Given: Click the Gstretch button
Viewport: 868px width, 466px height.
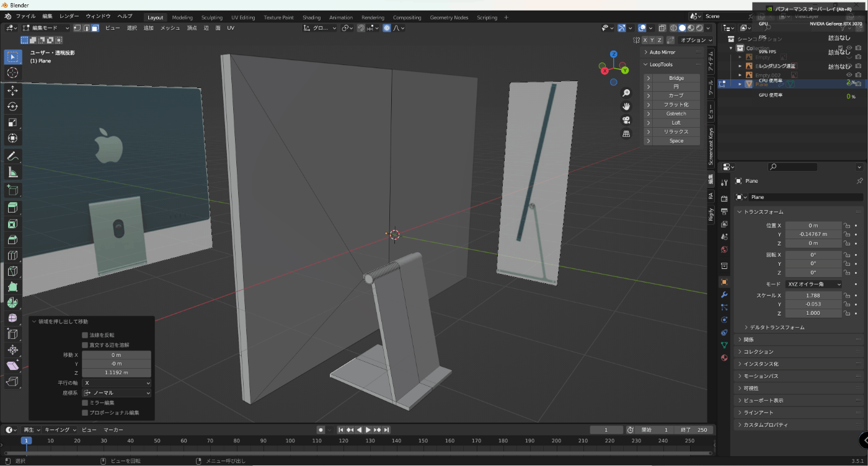Looking at the screenshot, I should (676, 113).
